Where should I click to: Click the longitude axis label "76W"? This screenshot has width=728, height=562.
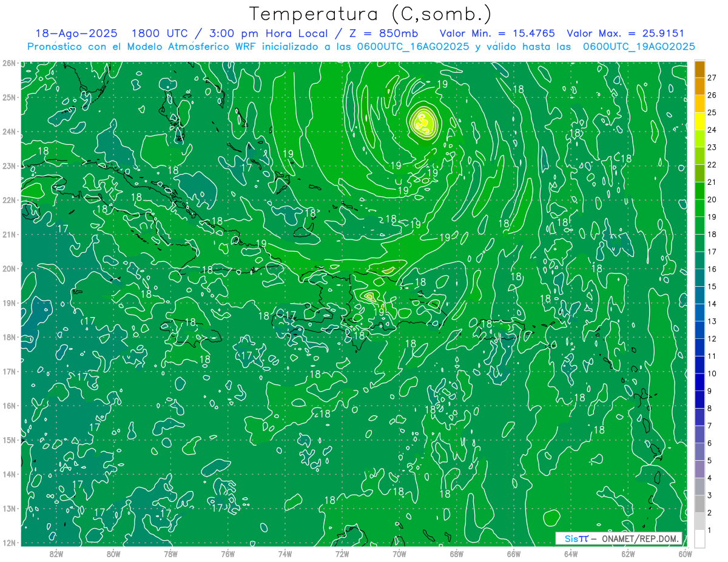click(x=227, y=554)
